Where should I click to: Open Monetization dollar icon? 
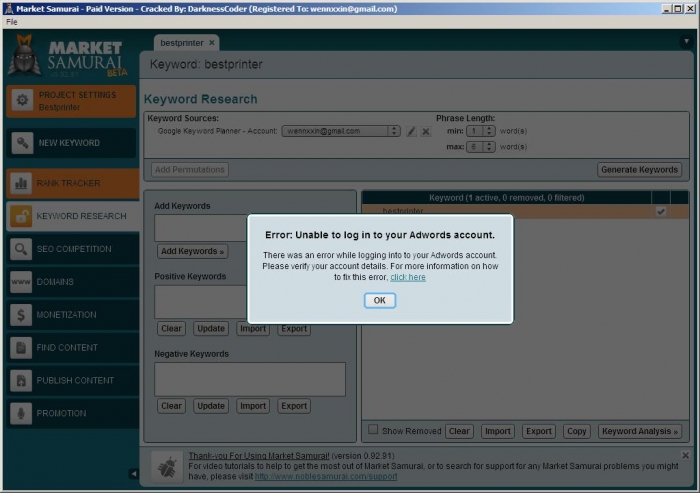(21, 315)
